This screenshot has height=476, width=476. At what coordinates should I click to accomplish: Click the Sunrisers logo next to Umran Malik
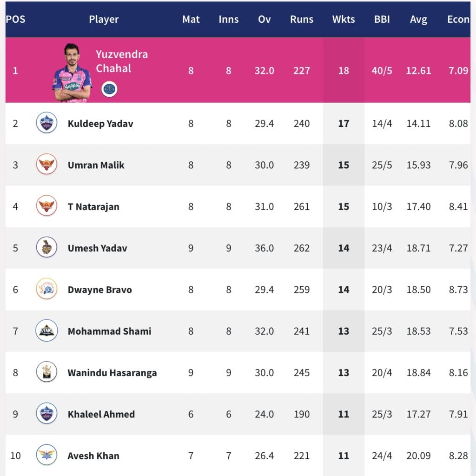pyautogui.click(x=46, y=165)
